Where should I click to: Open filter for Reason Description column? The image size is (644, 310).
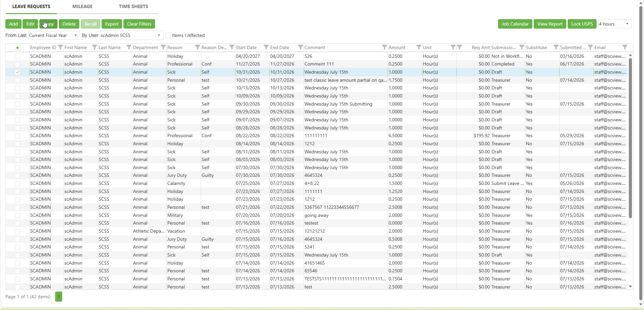(232, 47)
